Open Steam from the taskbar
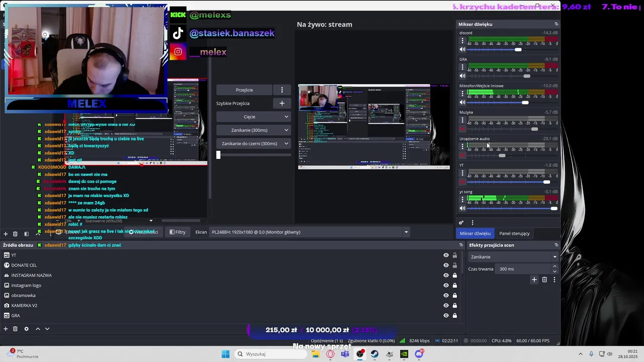Image resolution: width=644 pixels, height=362 pixels. pos(375,354)
